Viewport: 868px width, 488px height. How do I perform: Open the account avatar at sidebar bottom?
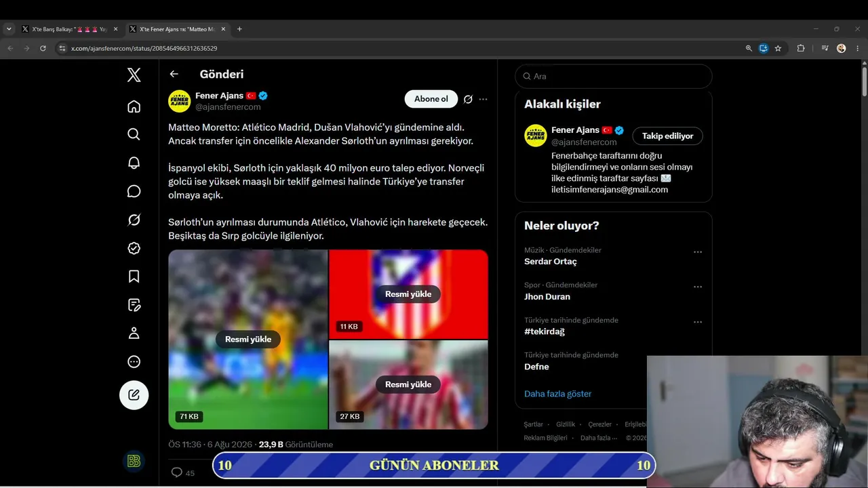[134, 462]
